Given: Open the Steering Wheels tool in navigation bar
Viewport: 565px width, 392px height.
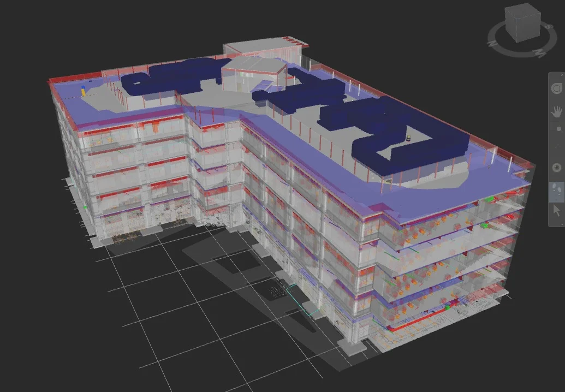Looking at the screenshot, I should (x=557, y=88).
